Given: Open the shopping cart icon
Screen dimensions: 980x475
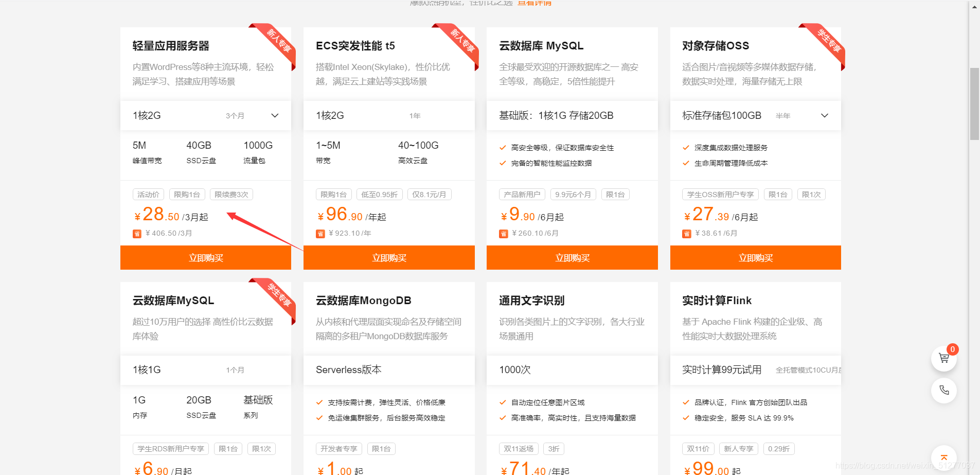Looking at the screenshot, I should tap(943, 358).
